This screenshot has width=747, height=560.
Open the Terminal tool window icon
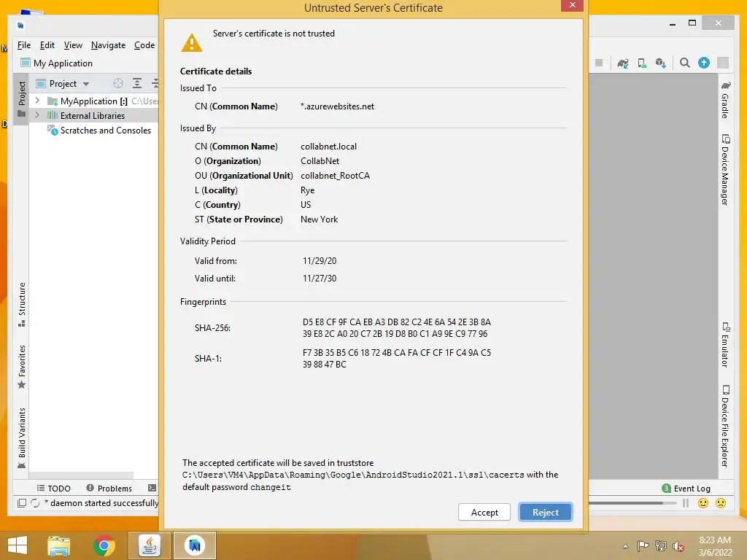point(152,488)
